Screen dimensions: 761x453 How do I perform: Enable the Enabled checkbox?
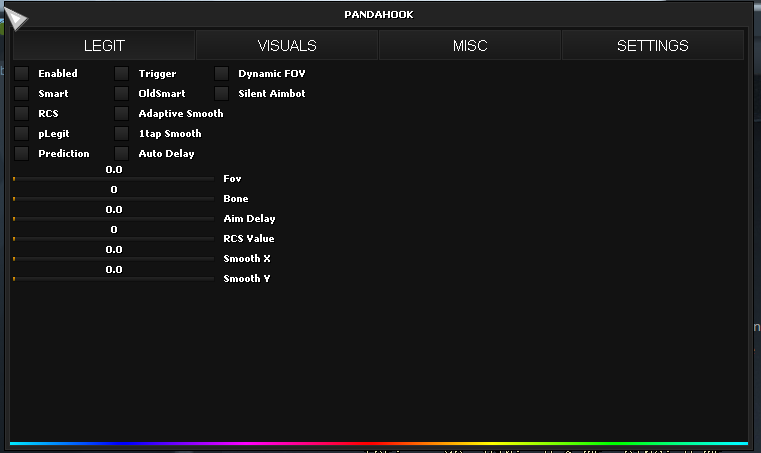coord(21,73)
